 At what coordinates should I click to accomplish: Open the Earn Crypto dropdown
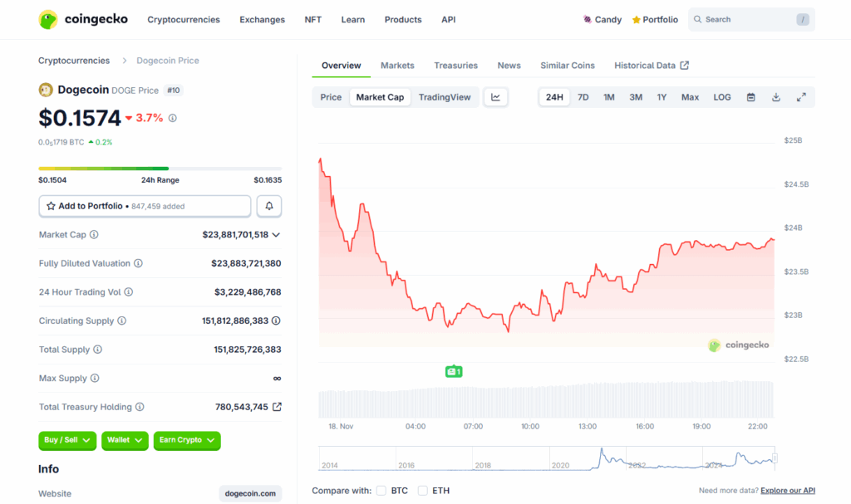(x=186, y=440)
